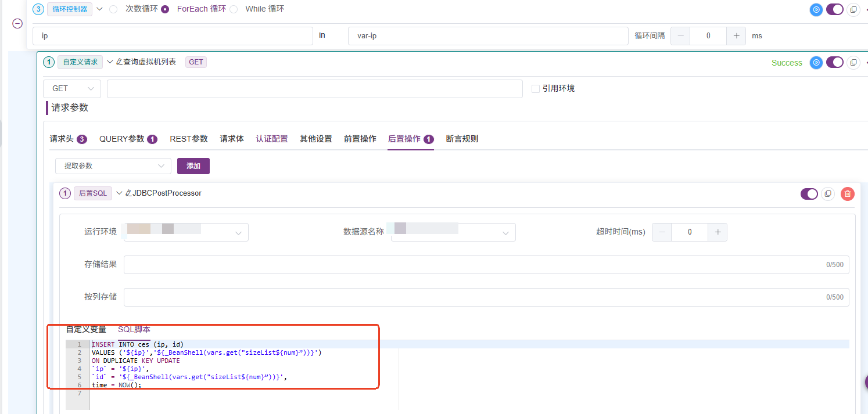Screen dimensions: 868x414
Task: Increase the 循环间隔 value
Action: [736, 36]
